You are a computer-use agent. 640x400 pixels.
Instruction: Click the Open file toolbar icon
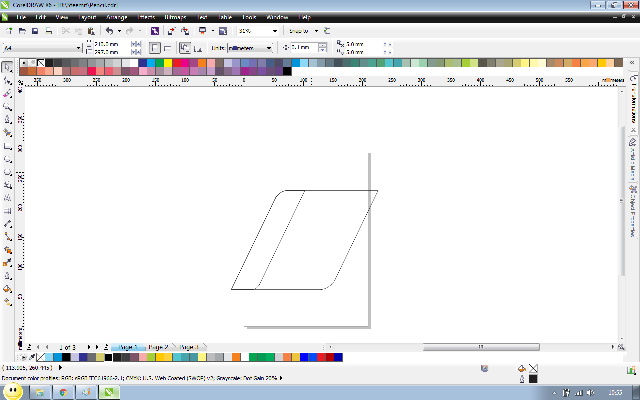tap(22, 31)
